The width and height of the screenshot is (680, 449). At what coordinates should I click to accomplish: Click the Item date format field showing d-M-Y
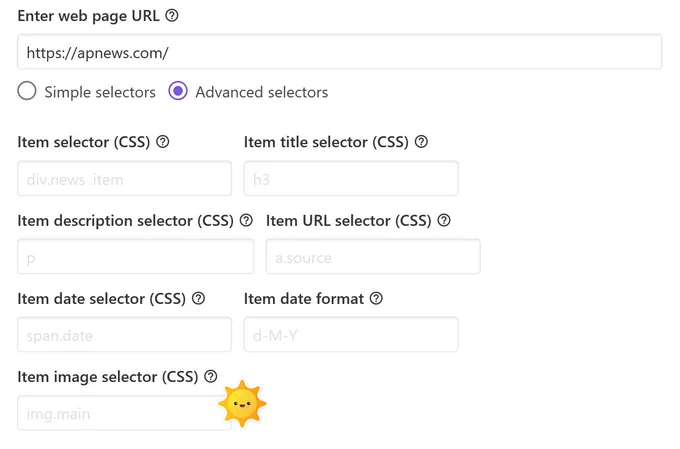[351, 334]
